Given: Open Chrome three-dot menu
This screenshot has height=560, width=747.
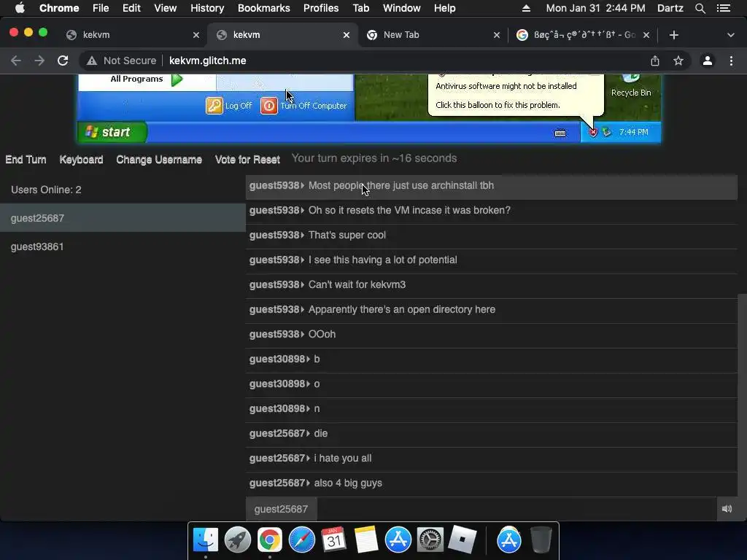Looking at the screenshot, I should 731,61.
